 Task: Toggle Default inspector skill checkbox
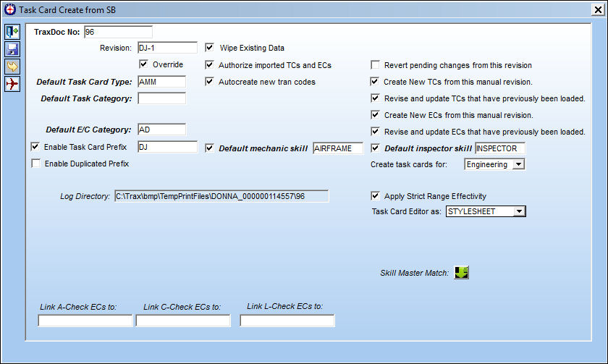(375, 148)
